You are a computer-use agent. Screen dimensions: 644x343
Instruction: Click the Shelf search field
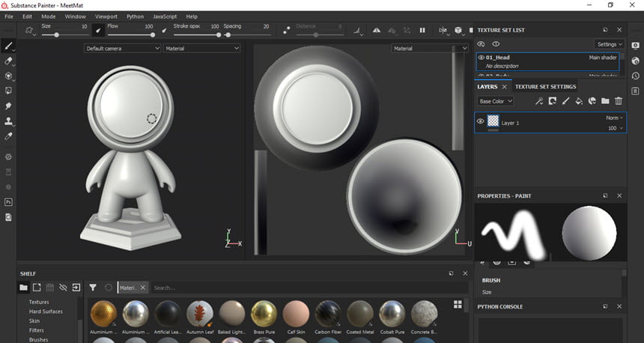tap(309, 288)
